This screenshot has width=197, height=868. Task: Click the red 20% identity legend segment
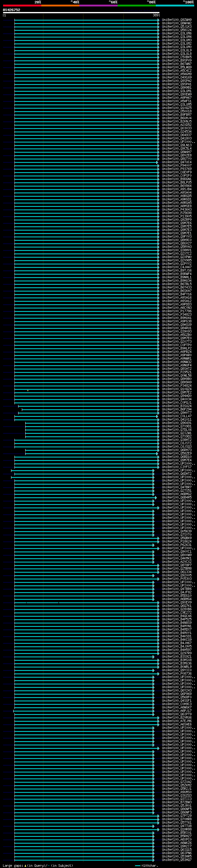pos(22,6)
